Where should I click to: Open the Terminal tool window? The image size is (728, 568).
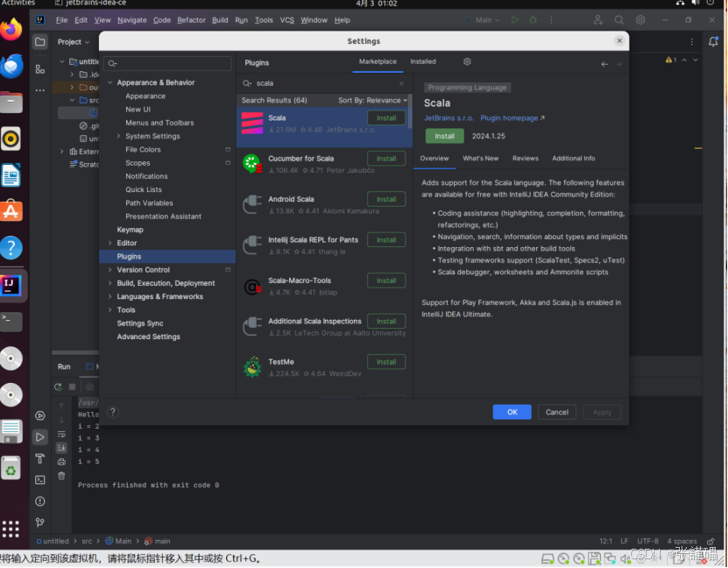coord(40,479)
